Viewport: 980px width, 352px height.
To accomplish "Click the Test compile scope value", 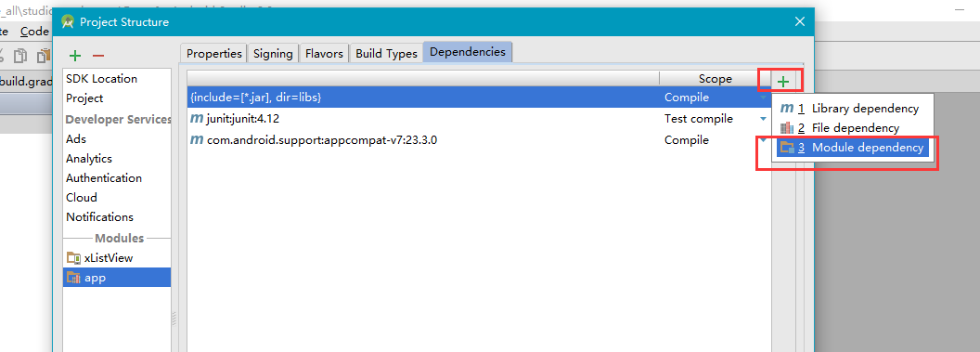I will (698, 119).
